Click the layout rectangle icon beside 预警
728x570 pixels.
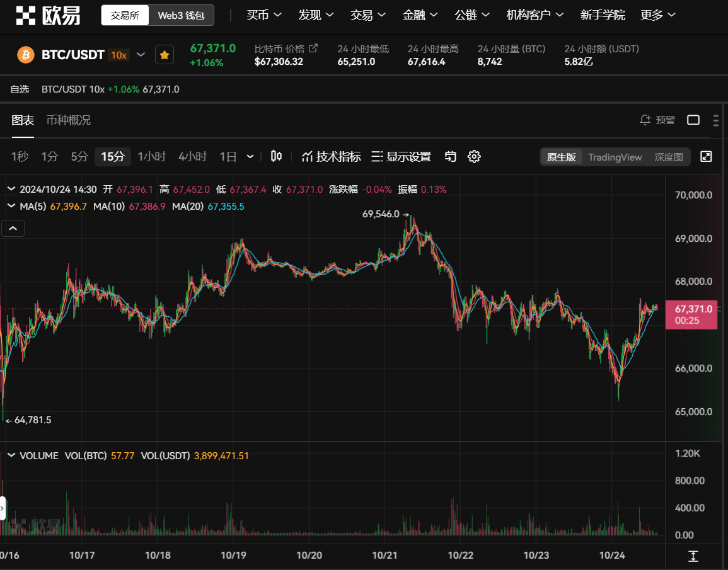click(693, 120)
